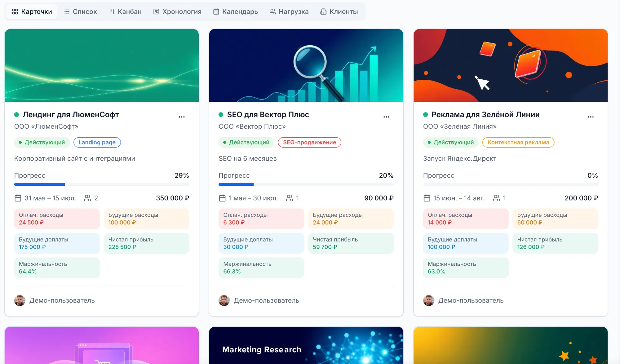The image size is (620, 364).
Task: Click the Landing page tag
Action: pyautogui.click(x=97, y=142)
